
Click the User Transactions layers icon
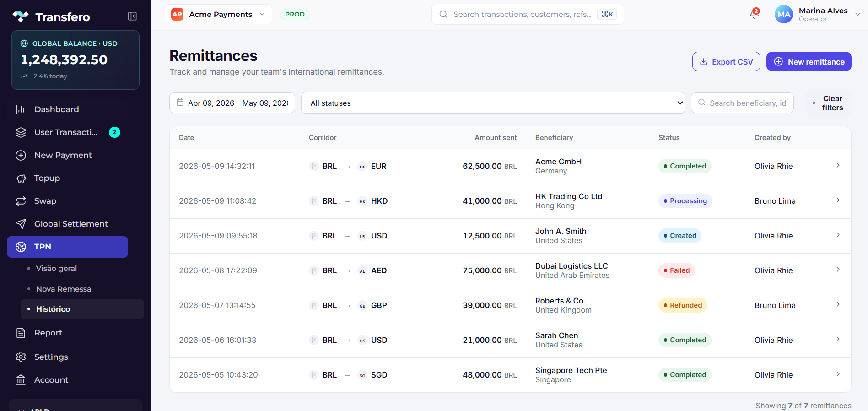pyautogui.click(x=21, y=132)
